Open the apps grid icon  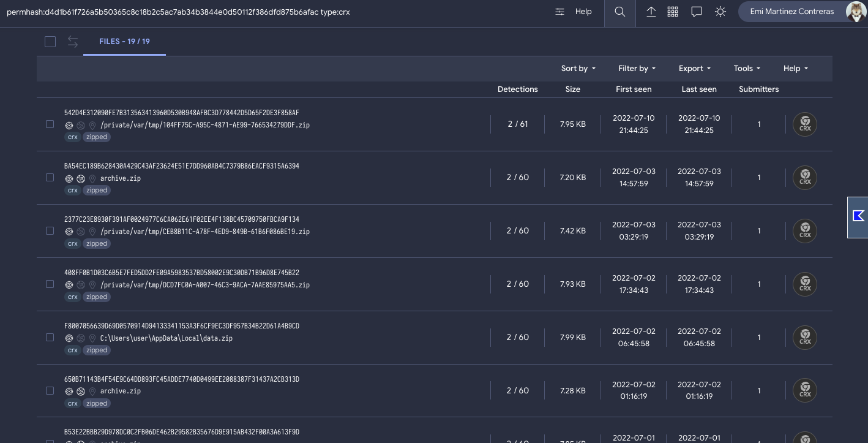673,12
